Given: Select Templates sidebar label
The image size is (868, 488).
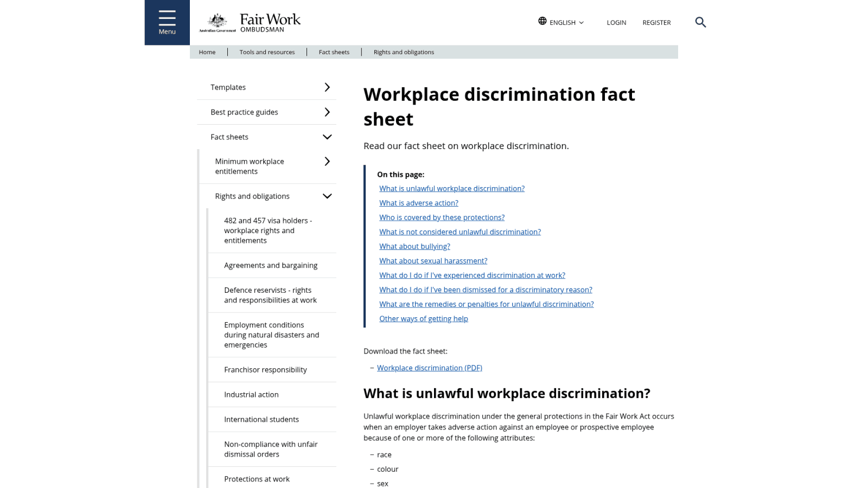Looking at the screenshot, I should [x=228, y=87].
